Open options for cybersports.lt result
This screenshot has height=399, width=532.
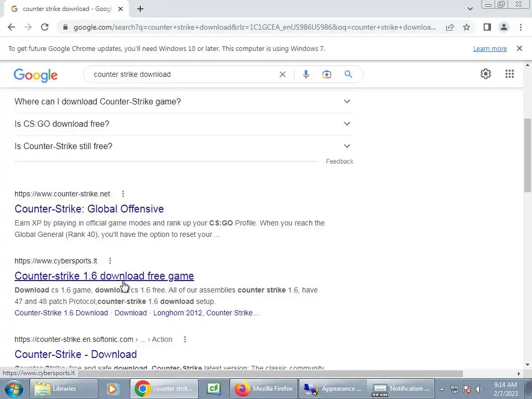point(110,261)
